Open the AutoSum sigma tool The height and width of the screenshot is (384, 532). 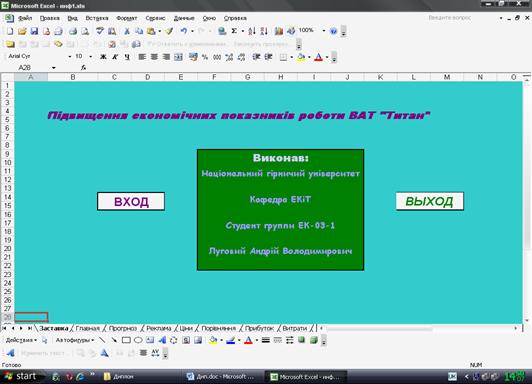(234, 31)
